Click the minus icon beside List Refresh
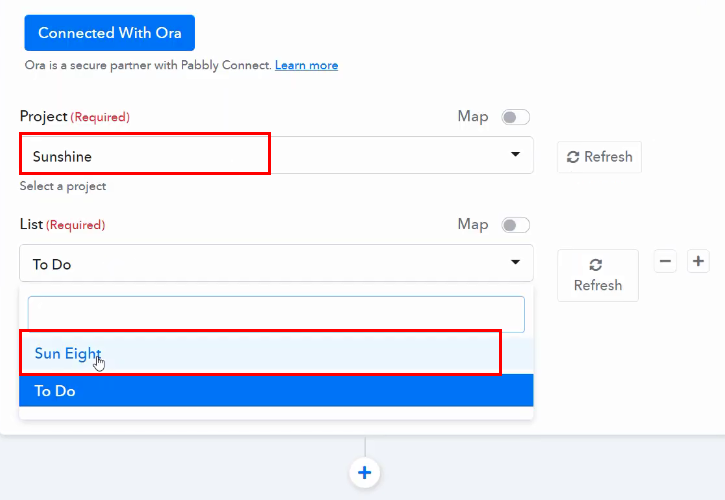This screenshot has height=500, width=725. 665,261
